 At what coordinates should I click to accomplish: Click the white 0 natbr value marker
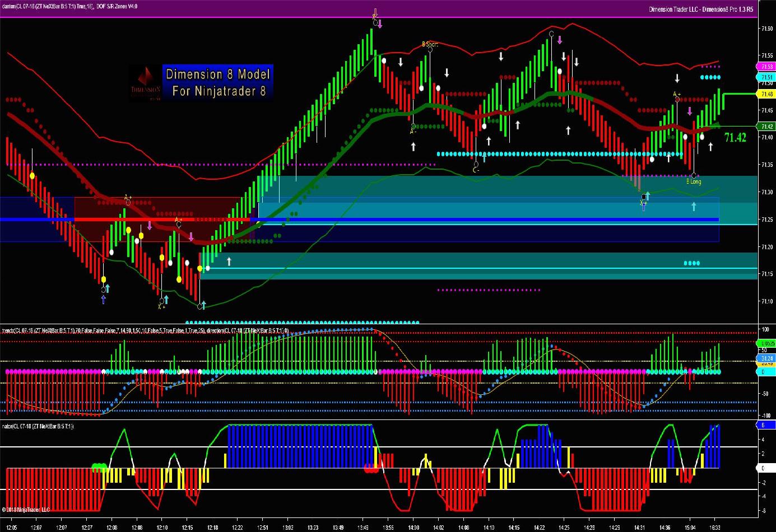click(766, 468)
